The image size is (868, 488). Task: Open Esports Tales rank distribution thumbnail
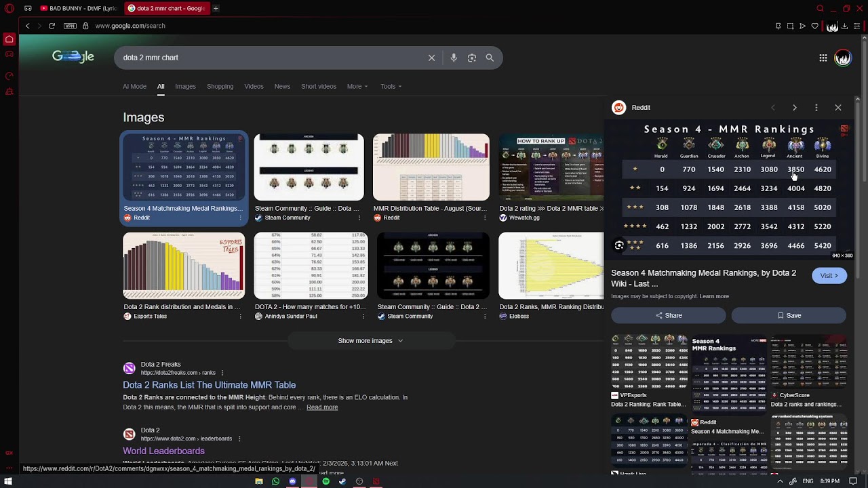coord(184,266)
